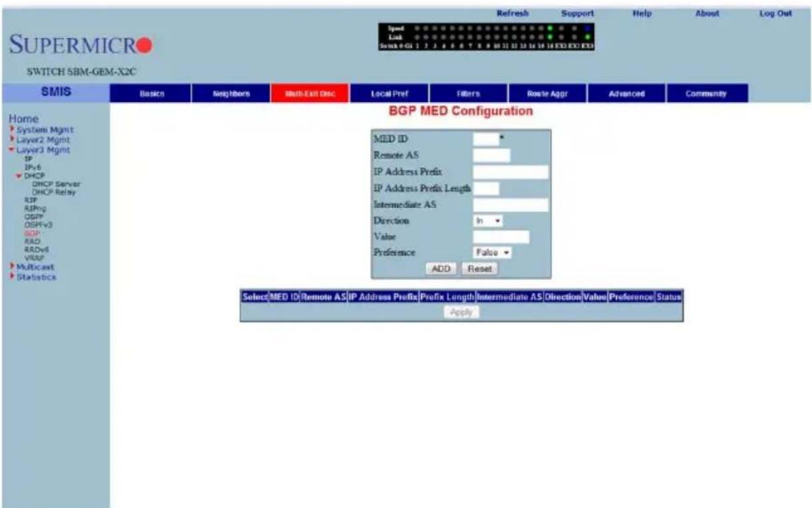
Task: Click the Select column header
Action: click(254, 296)
